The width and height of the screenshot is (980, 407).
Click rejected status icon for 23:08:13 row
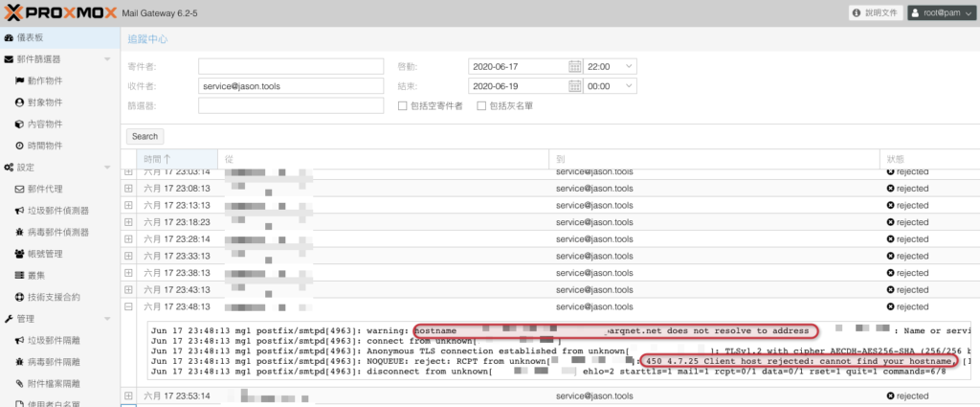pyautogui.click(x=891, y=189)
